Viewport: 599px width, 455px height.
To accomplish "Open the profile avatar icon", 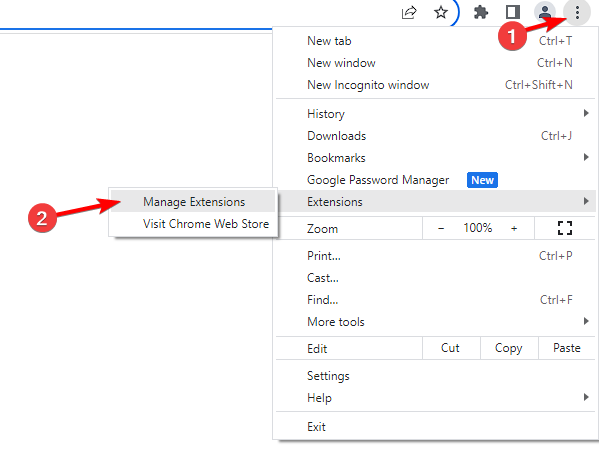I will coord(544,12).
